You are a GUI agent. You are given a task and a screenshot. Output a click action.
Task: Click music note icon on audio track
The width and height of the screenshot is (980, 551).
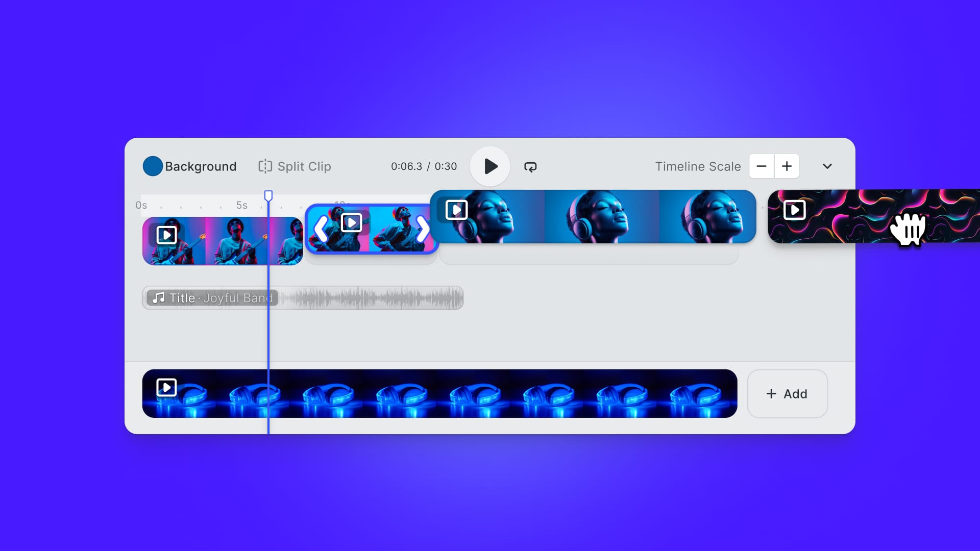click(159, 298)
